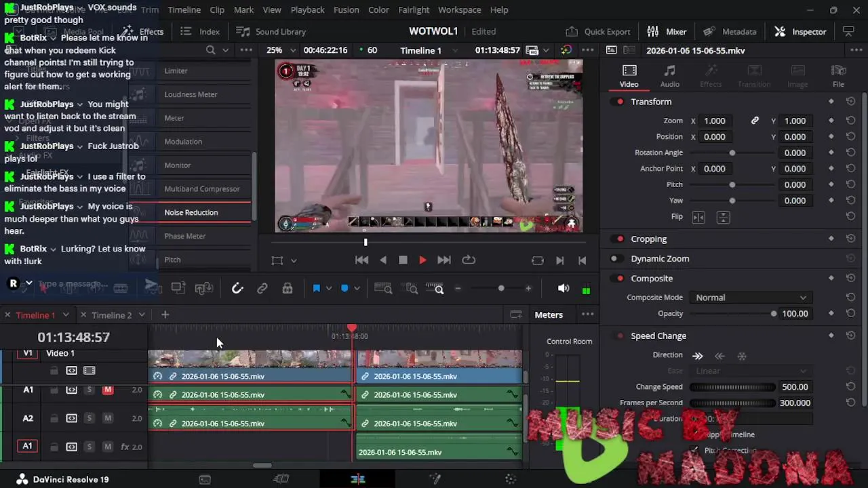Toggle zoom X and Y link
The image size is (868, 488).
coord(755,121)
